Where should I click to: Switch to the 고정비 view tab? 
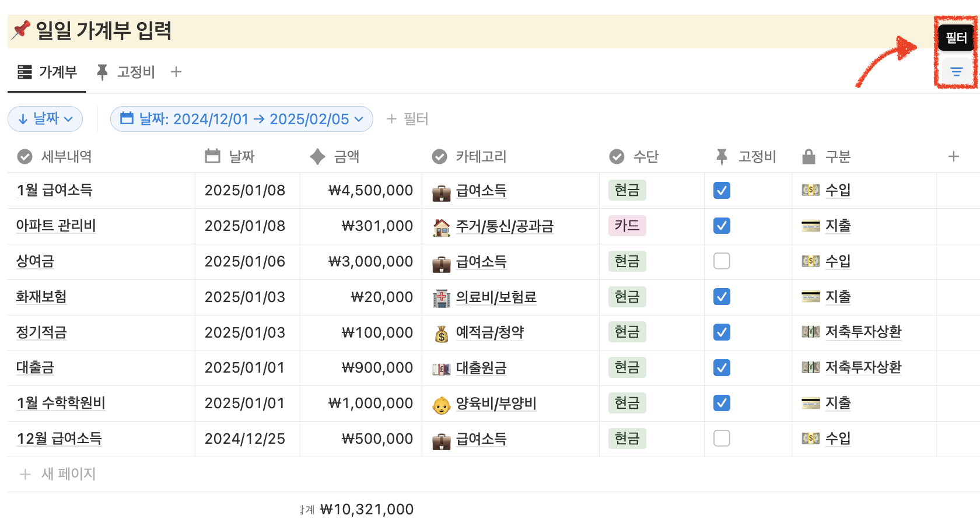click(125, 72)
